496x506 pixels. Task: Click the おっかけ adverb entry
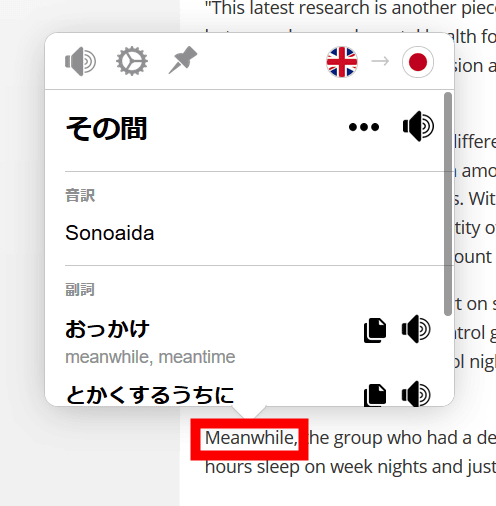click(x=107, y=329)
